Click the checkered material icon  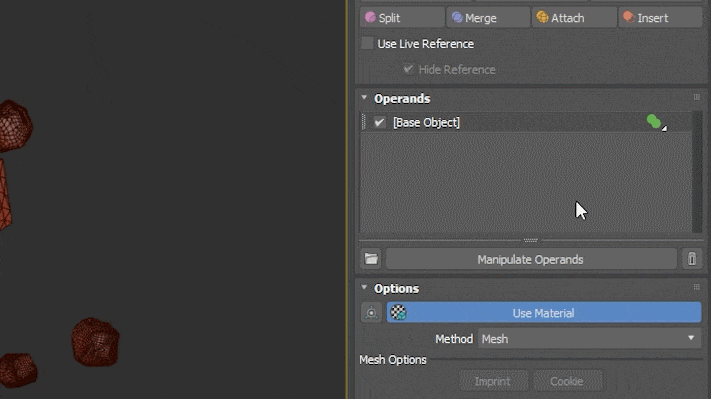coord(398,312)
